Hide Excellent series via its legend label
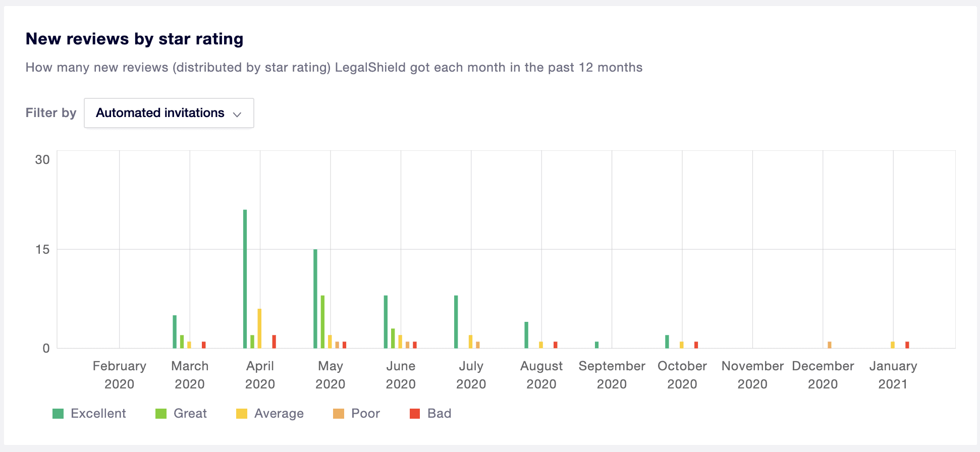Viewport: 980px width, 452px height. coord(98,414)
